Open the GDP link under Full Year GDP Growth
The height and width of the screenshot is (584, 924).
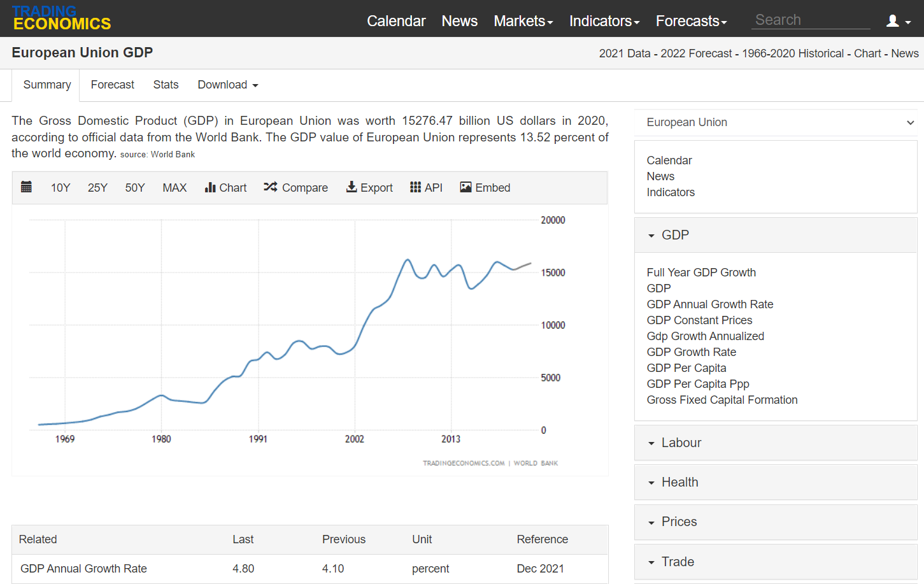658,288
